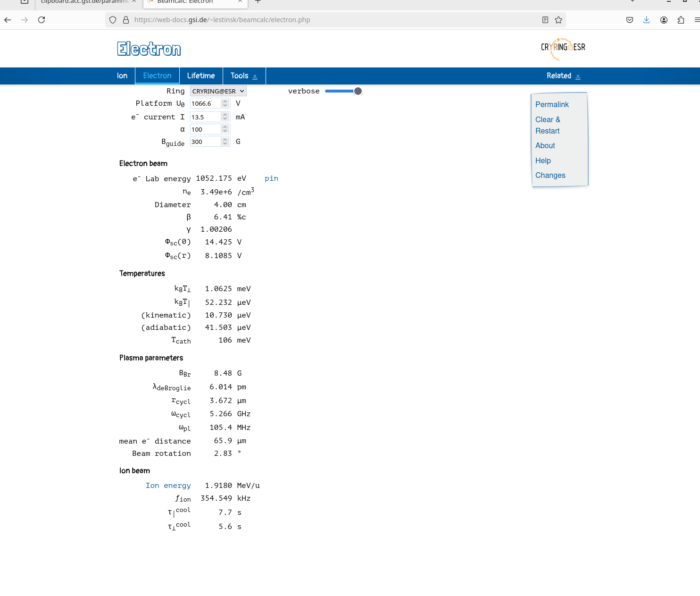
Task: Open the Related menu chevron
Action: (x=578, y=76)
